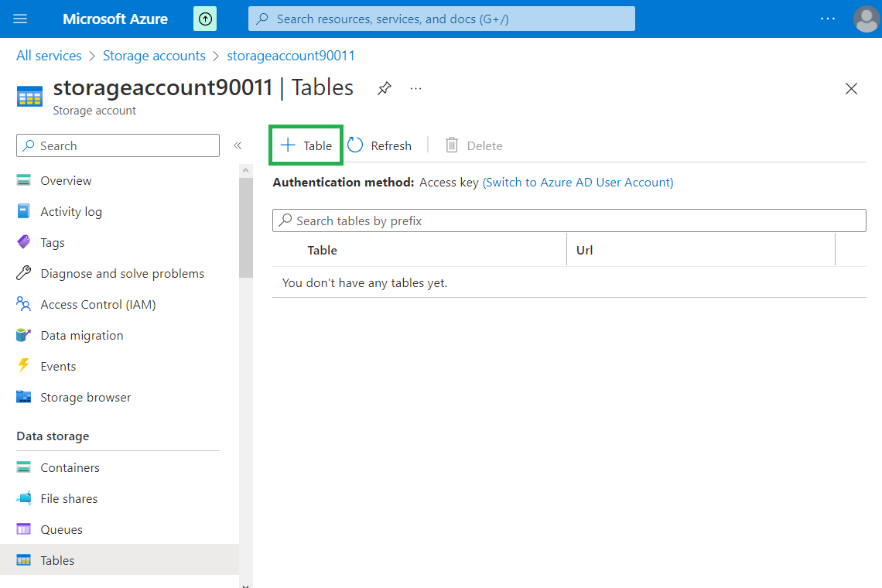This screenshot has width=882, height=588.
Task: Click the upload/upgrade arrow icon in header
Action: coord(205,19)
